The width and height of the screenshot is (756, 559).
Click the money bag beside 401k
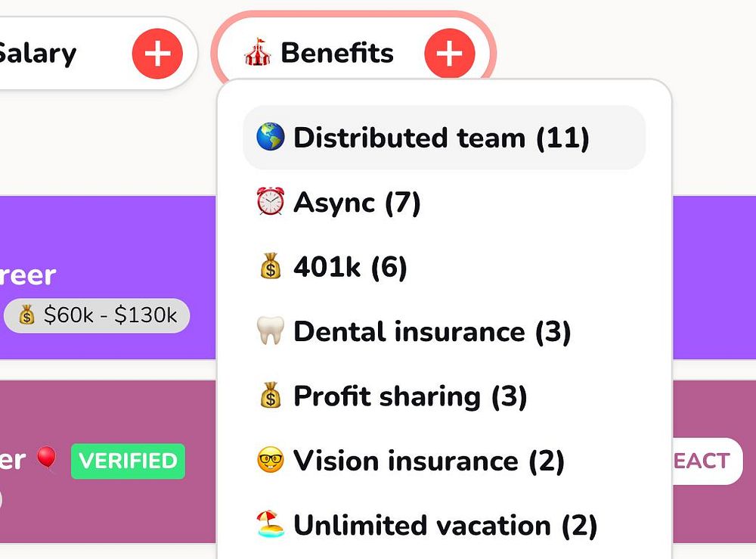point(270,267)
